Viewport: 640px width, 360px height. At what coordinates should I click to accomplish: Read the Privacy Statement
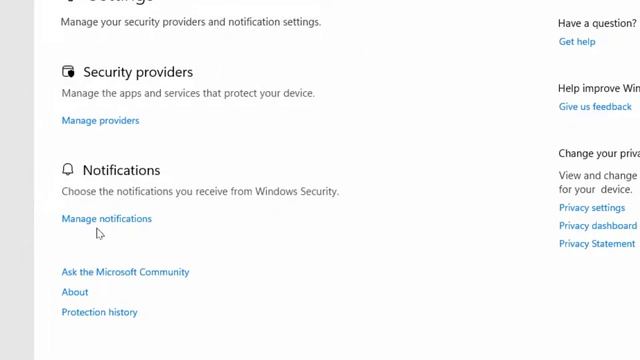coord(597,244)
